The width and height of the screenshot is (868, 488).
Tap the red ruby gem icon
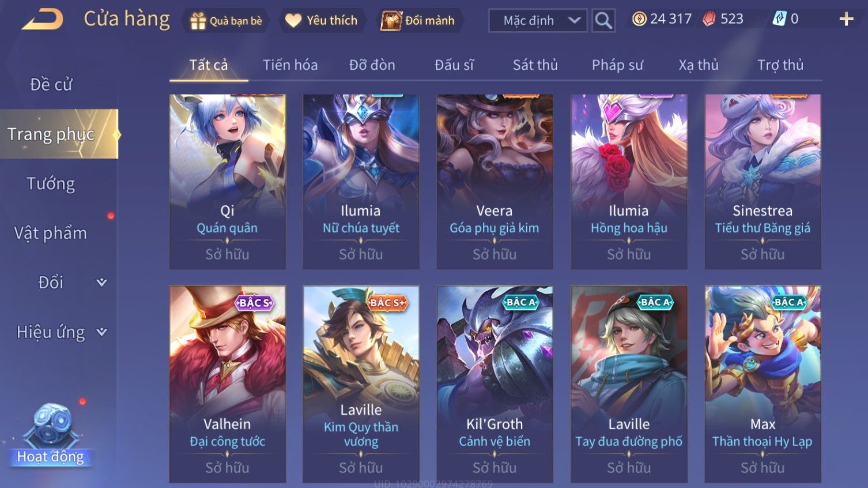[709, 19]
